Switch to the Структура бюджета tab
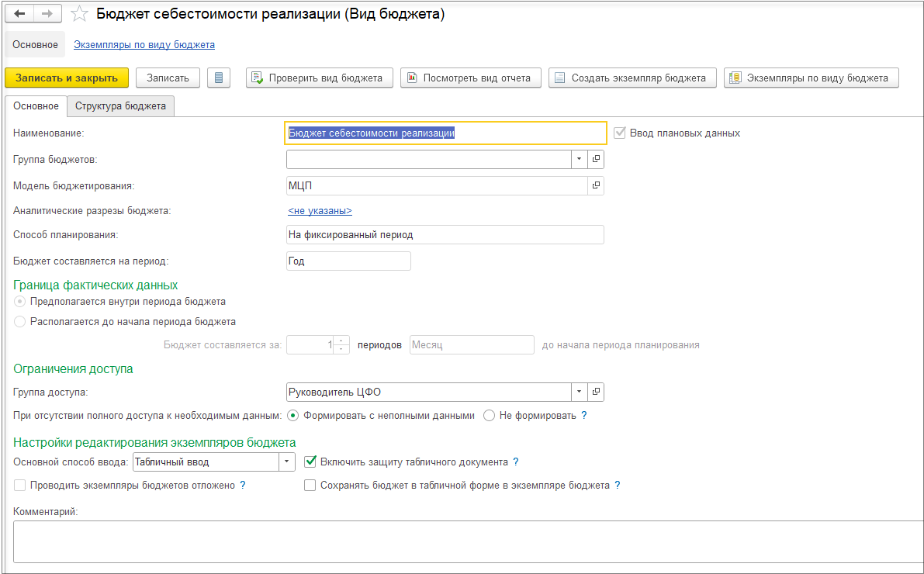This screenshot has height=574, width=924. coord(120,106)
